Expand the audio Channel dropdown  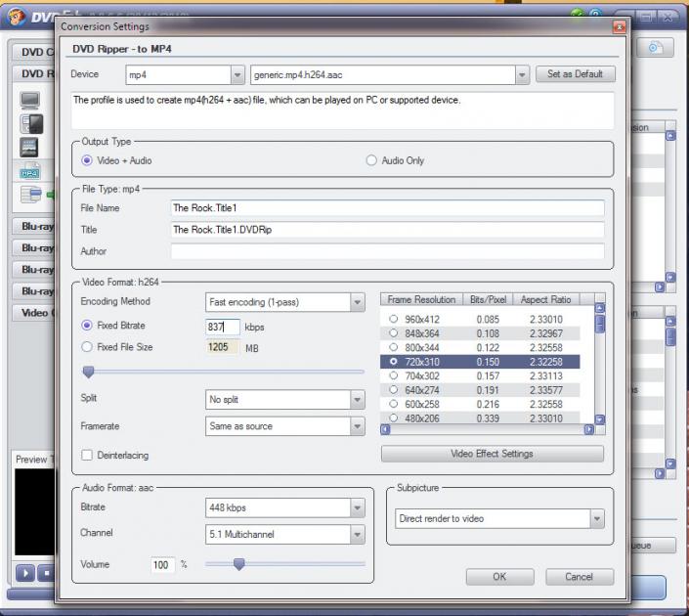pos(357,534)
